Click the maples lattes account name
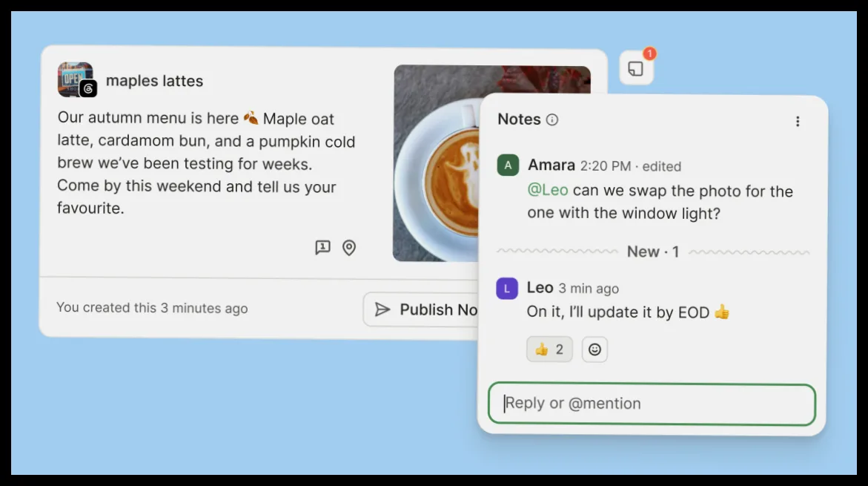The image size is (868, 486). coord(154,81)
